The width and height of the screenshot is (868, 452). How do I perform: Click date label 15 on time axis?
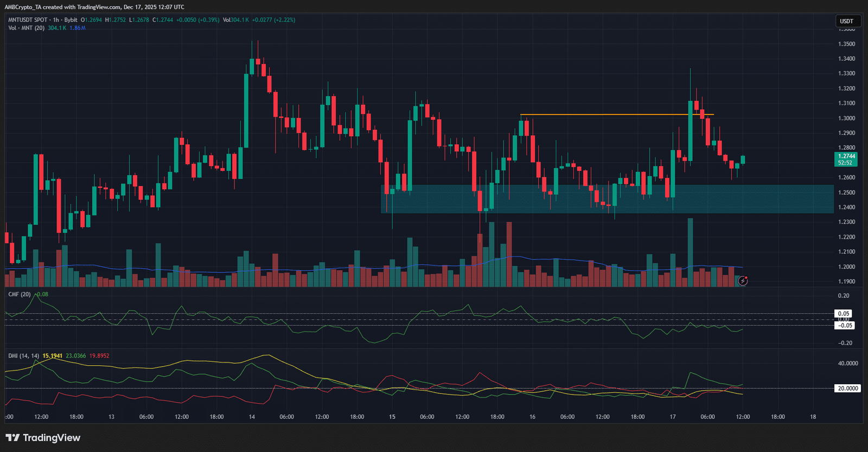click(392, 417)
